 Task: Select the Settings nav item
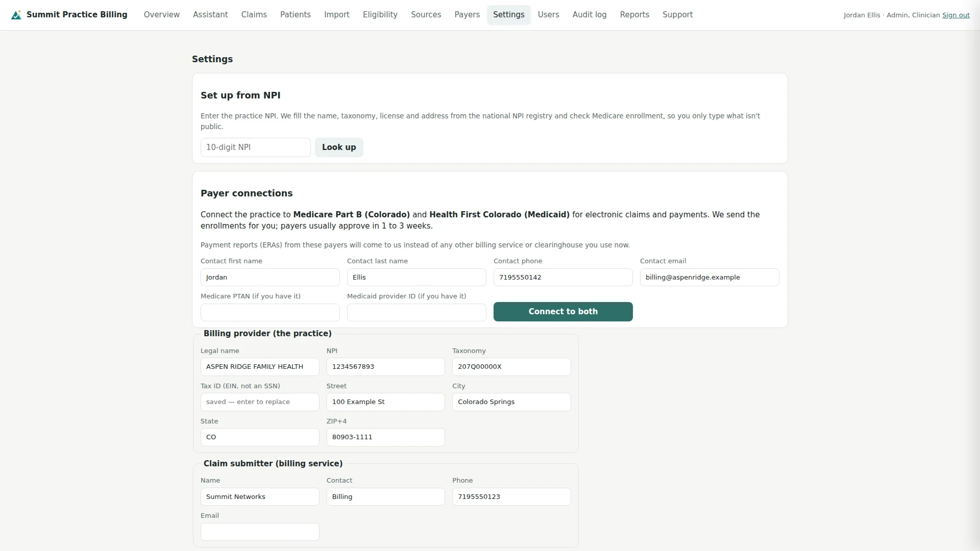tap(508, 15)
